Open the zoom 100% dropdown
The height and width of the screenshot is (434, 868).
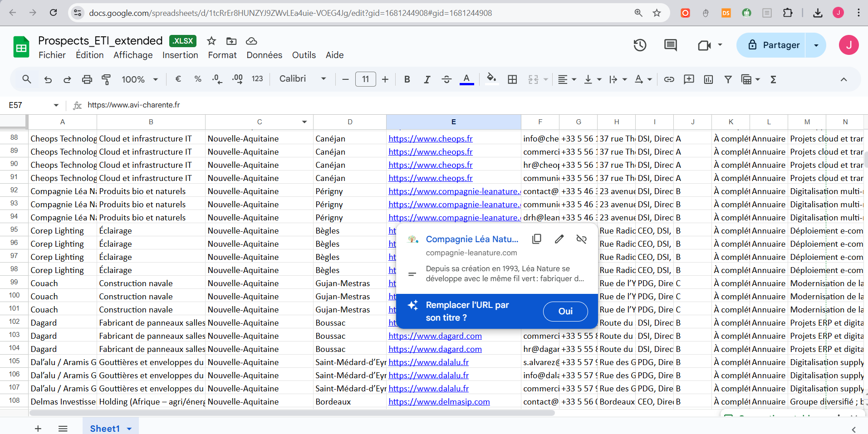pyautogui.click(x=139, y=79)
